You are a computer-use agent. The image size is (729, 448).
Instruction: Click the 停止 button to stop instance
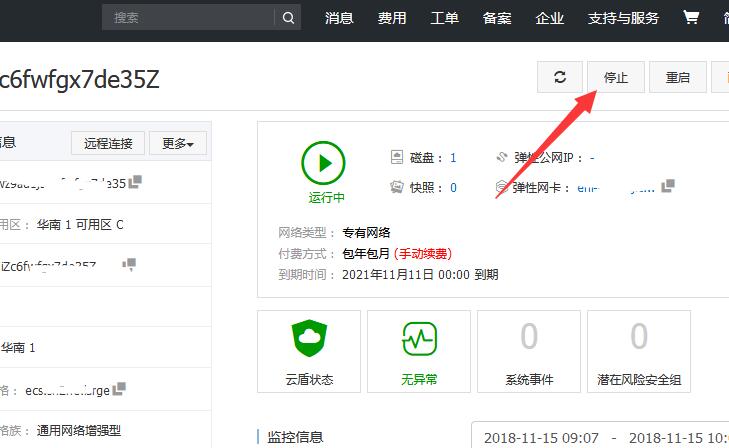point(616,77)
